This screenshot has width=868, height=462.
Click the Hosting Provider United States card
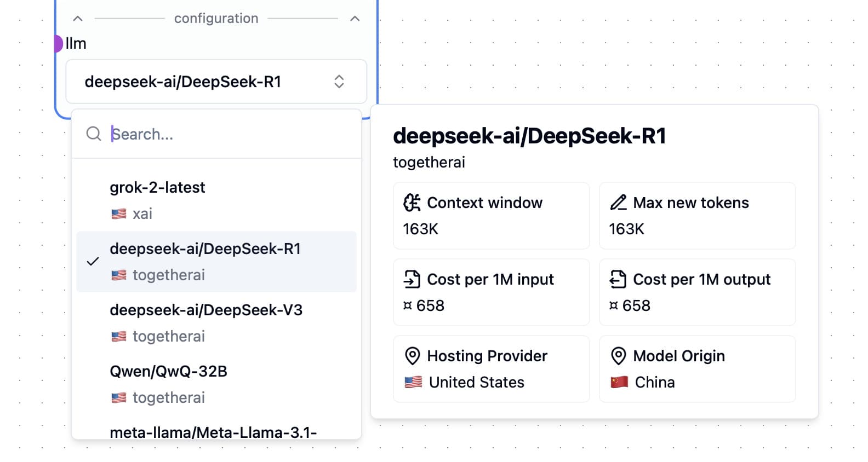(491, 369)
